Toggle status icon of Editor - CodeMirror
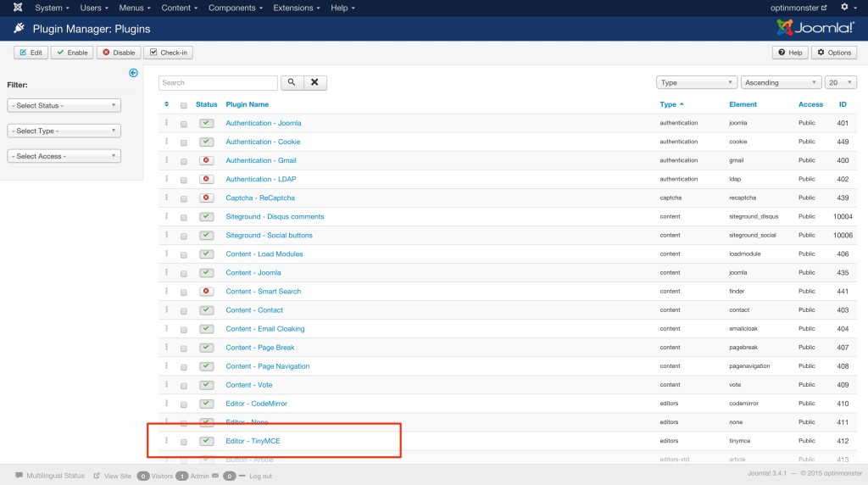 [x=207, y=404]
